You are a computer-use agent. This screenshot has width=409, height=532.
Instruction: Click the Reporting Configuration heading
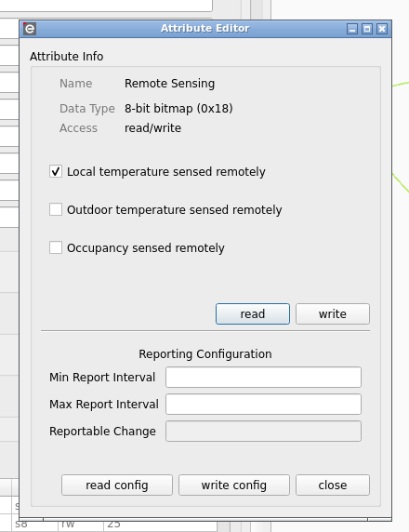coord(205,353)
